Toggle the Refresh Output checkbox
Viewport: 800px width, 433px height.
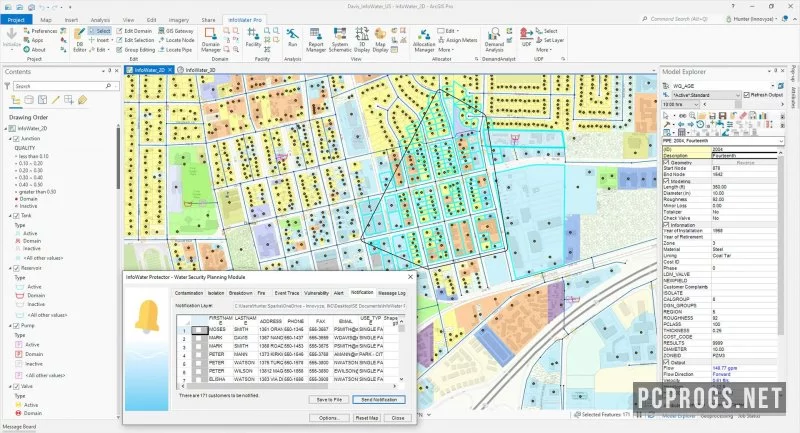746,95
